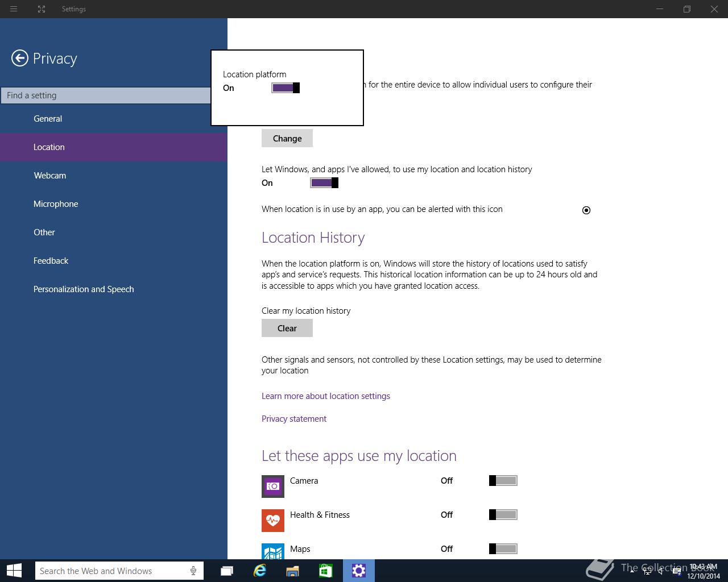Screen dimensions: 728x582
Task: Open the hamburger menu in title bar
Action: (x=14, y=9)
